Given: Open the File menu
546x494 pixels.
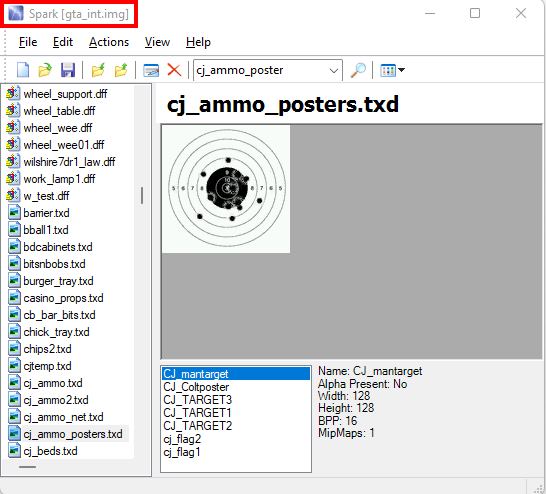Looking at the screenshot, I should [28, 42].
